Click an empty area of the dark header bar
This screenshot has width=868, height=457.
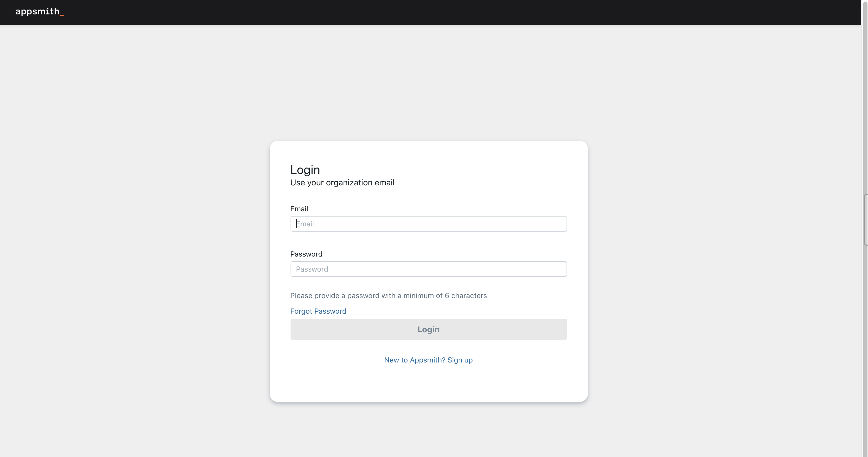[438, 12]
